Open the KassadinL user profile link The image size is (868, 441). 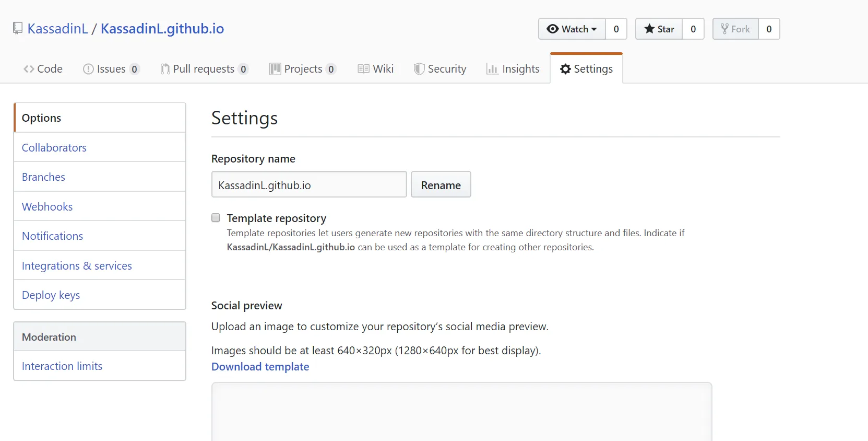[57, 29]
